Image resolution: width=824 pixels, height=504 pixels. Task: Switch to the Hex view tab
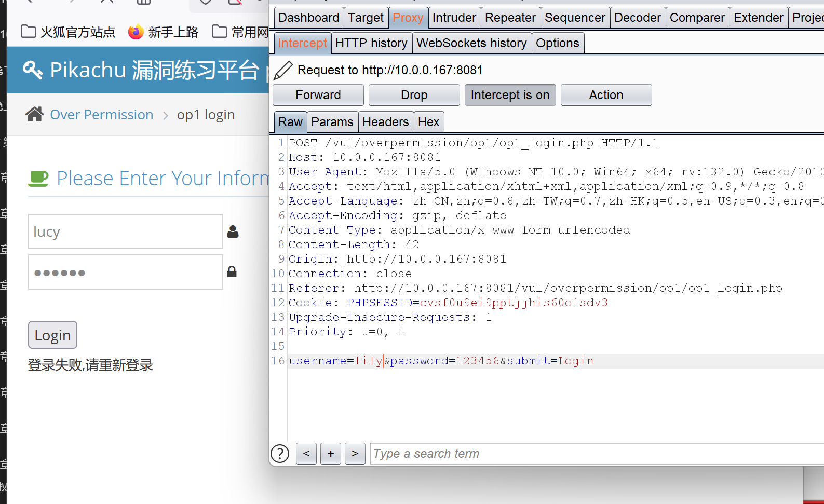tap(428, 122)
